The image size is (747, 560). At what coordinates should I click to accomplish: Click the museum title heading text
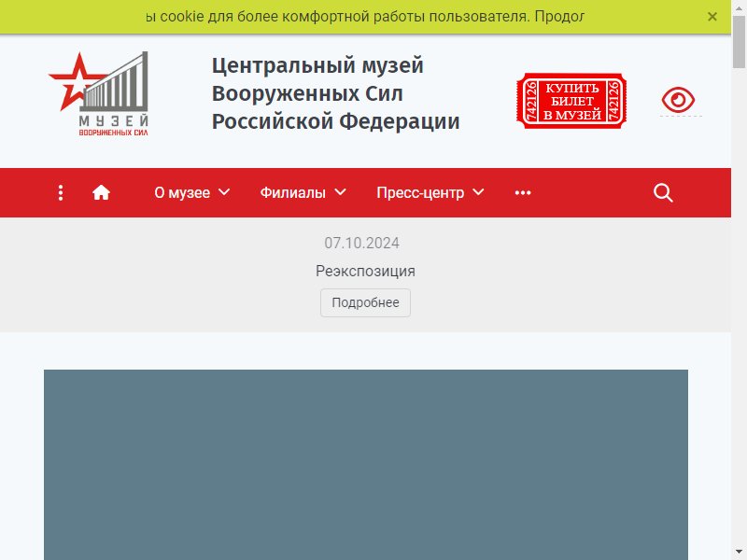coord(335,93)
